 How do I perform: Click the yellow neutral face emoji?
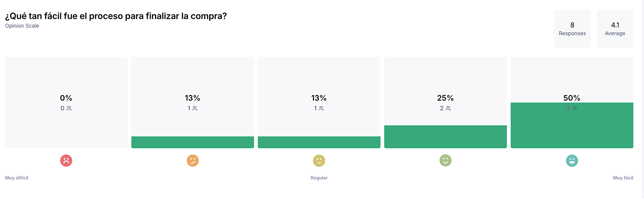[x=319, y=160]
